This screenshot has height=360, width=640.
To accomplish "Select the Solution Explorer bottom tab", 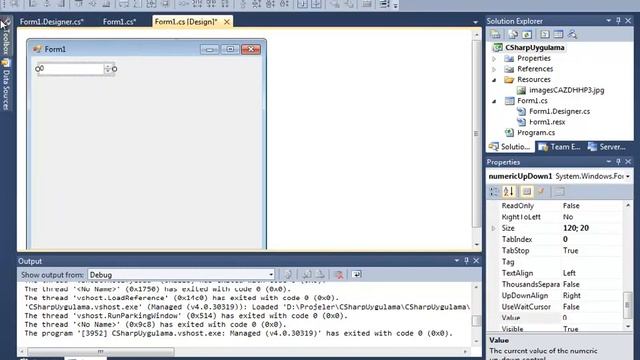I will click(x=510, y=147).
